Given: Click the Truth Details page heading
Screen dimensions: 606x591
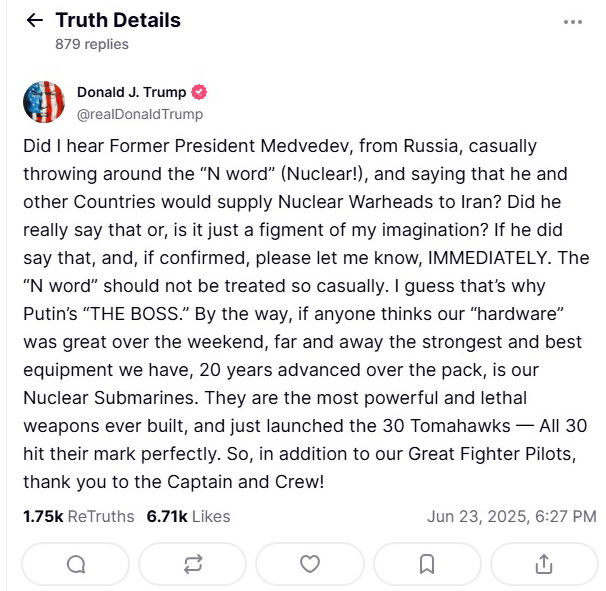Looking at the screenshot, I should [116, 20].
